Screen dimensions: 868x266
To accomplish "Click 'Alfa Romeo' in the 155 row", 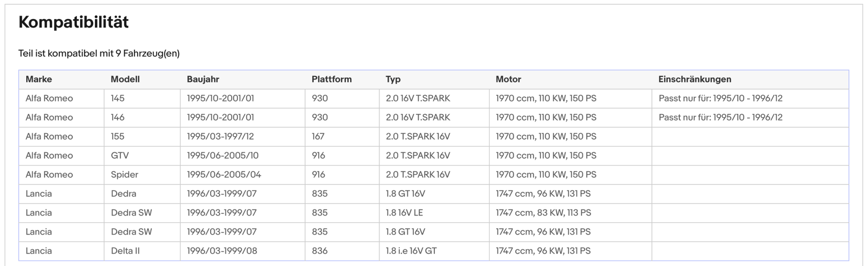I will tap(49, 137).
